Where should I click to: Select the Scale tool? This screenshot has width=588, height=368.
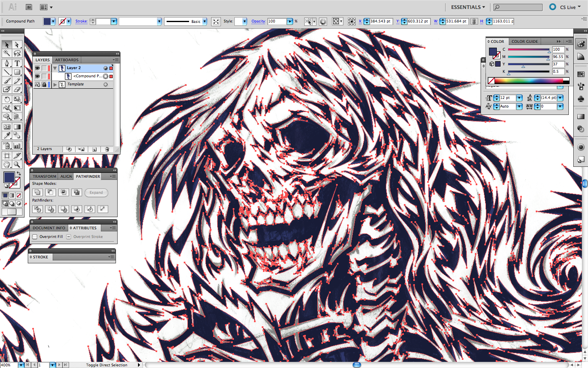point(17,99)
